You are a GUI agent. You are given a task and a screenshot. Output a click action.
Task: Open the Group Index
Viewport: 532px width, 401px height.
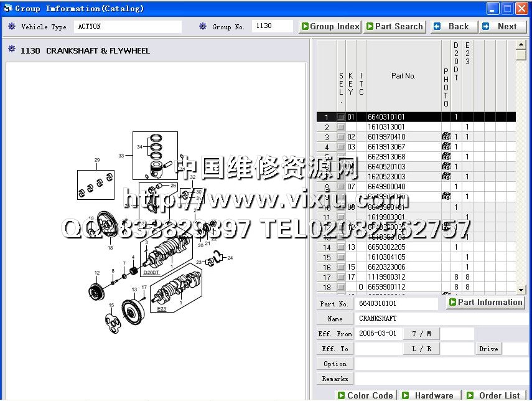(x=330, y=26)
